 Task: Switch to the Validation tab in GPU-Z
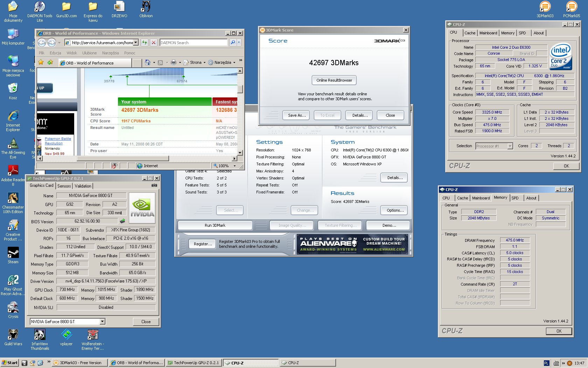click(83, 186)
